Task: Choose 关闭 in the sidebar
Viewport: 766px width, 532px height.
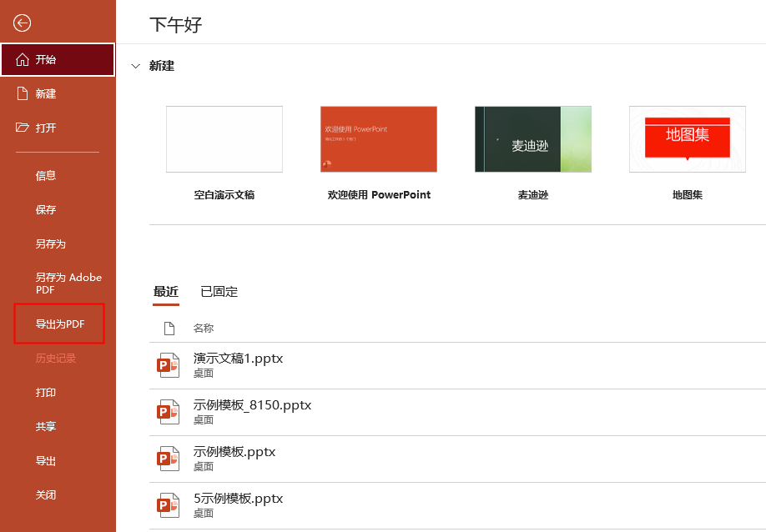Action: pyautogui.click(x=45, y=495)
